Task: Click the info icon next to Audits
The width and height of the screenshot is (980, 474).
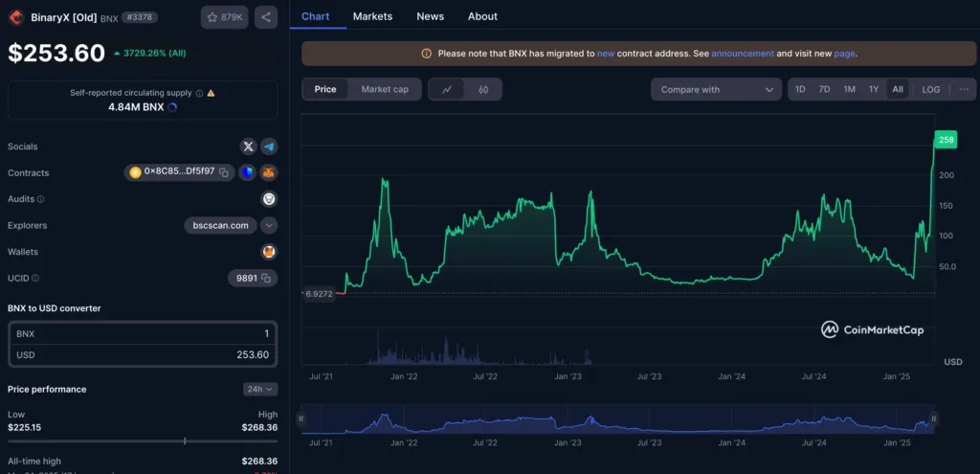Action: 40,199
